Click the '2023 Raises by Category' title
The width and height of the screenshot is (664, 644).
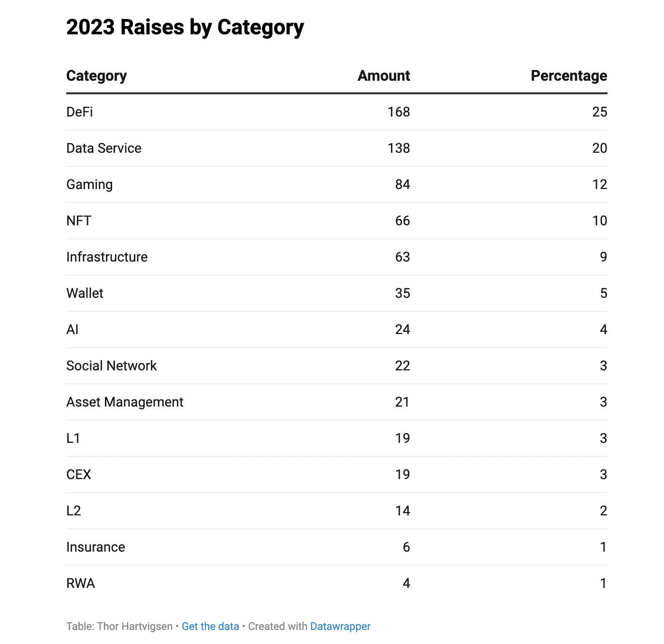[x=185, y=28]
